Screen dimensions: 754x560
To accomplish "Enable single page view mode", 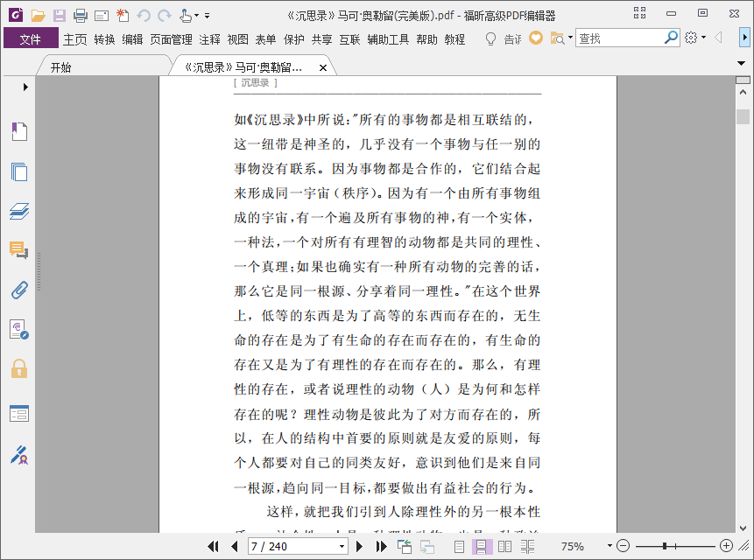I will click(x=459, y=546).
